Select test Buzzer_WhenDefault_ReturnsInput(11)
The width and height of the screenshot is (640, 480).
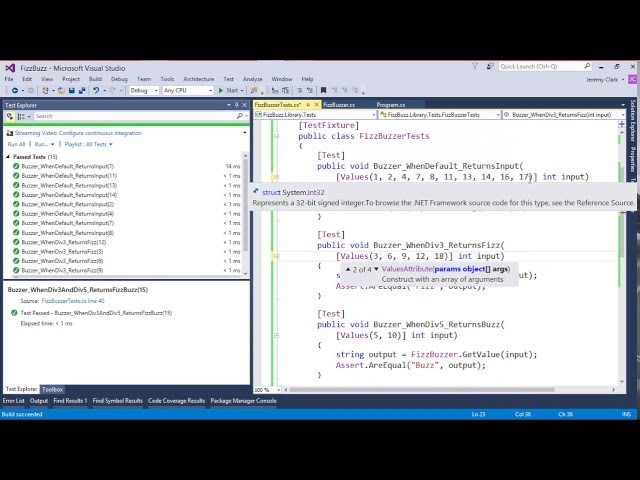click(69, 176)
